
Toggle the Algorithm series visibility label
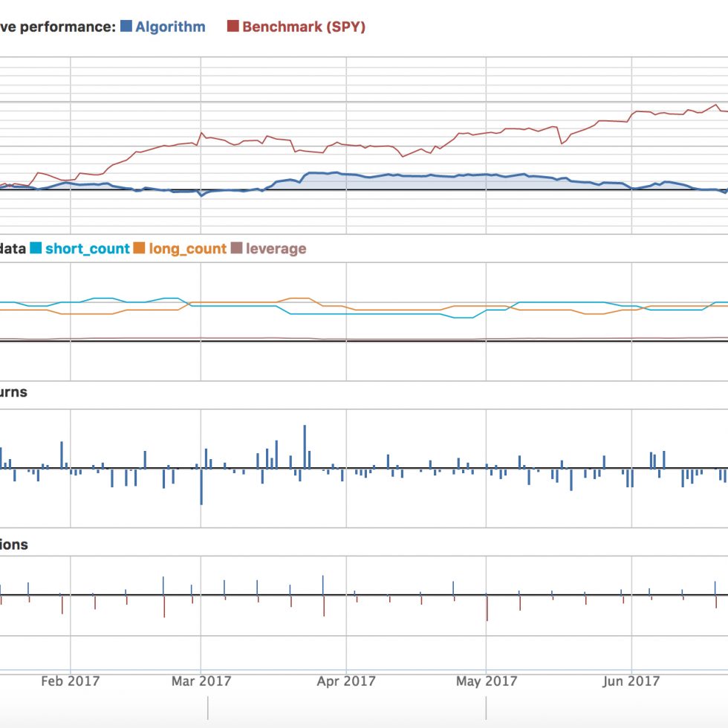click(170, 27)
